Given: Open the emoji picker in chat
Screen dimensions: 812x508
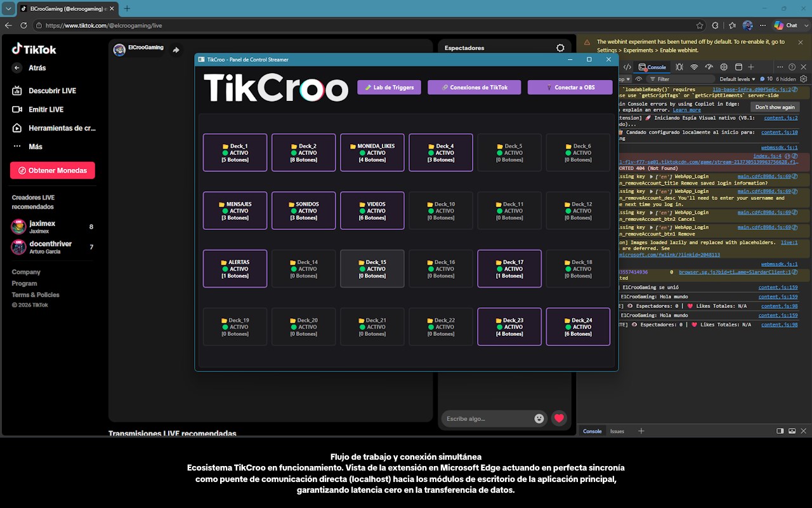Looking at the screenshot, I should [x=539, y=418].
